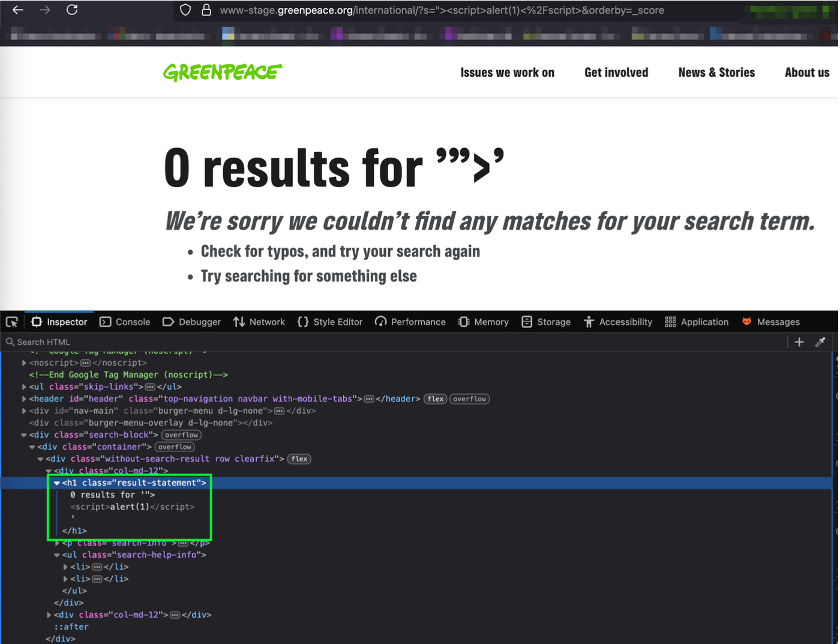840x644 pixels.
Task: Select the ::after pseudo-element row
Action: tap(71, 627)
